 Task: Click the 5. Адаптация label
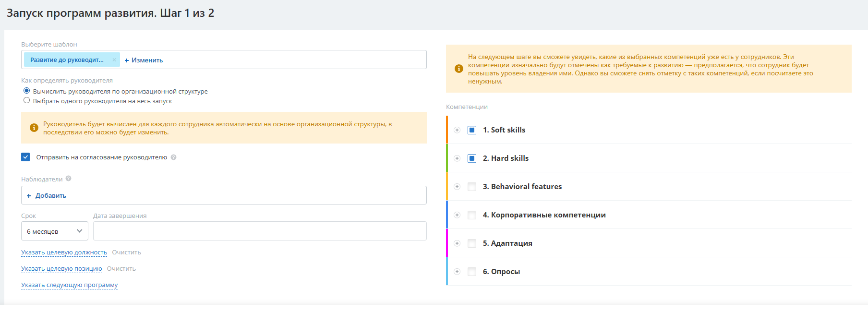pyautogui.click(x=507, y=243)
